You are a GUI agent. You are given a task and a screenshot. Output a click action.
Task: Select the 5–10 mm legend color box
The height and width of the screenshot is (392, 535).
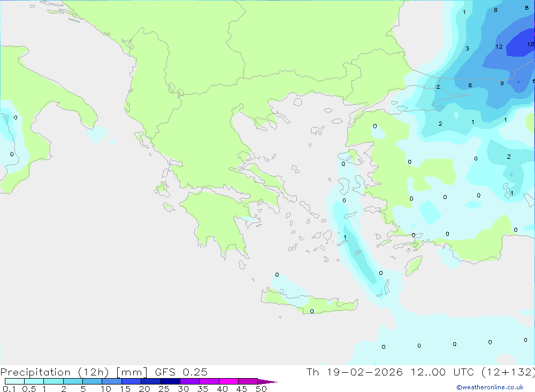click(92, 381)
